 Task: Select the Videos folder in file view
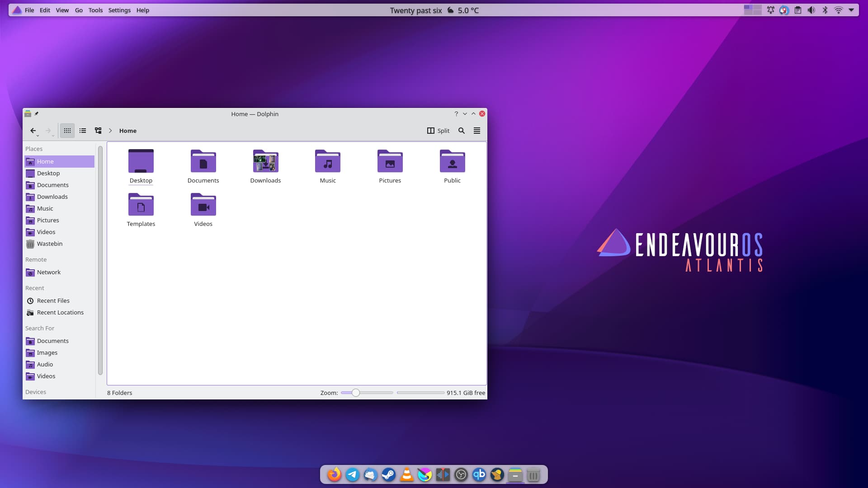coord(203,205)
